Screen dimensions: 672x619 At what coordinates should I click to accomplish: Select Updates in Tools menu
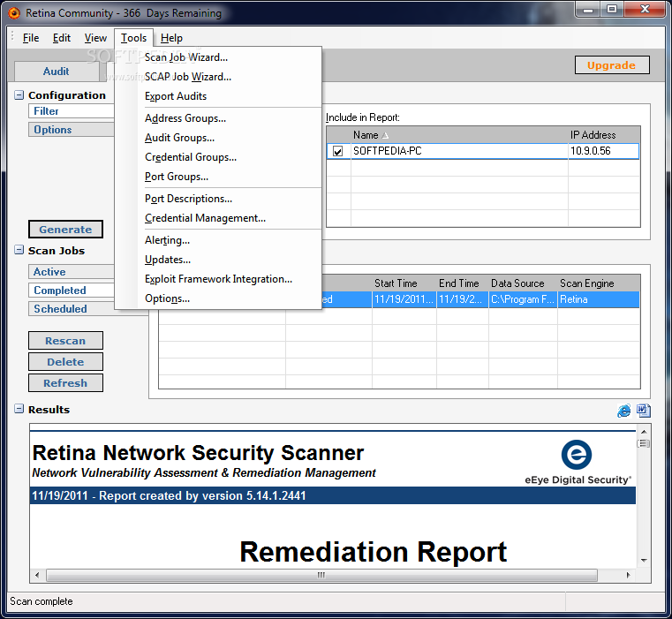[x=218, y=260]
